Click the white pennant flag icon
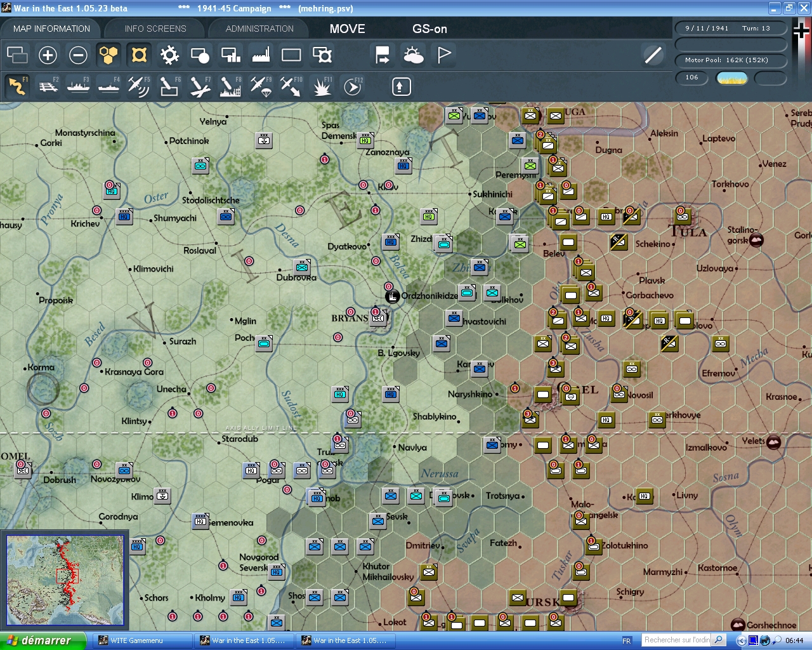 (444, 55)
